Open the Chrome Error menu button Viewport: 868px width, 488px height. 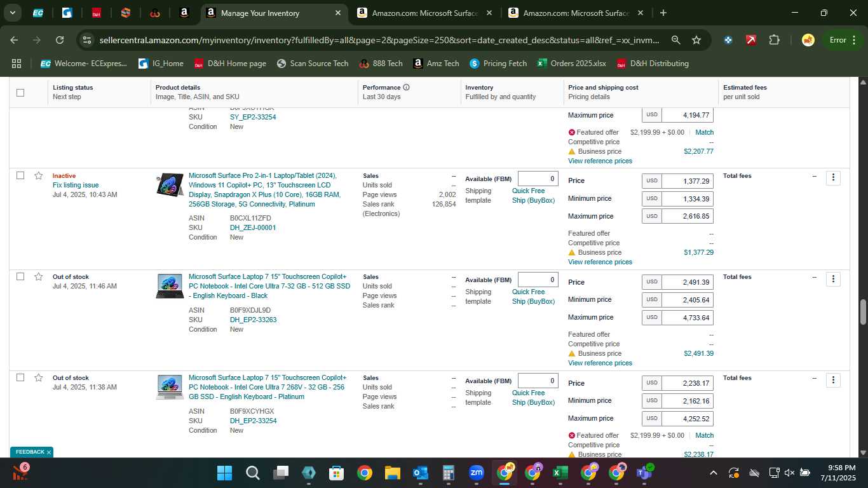pos(843,40)
